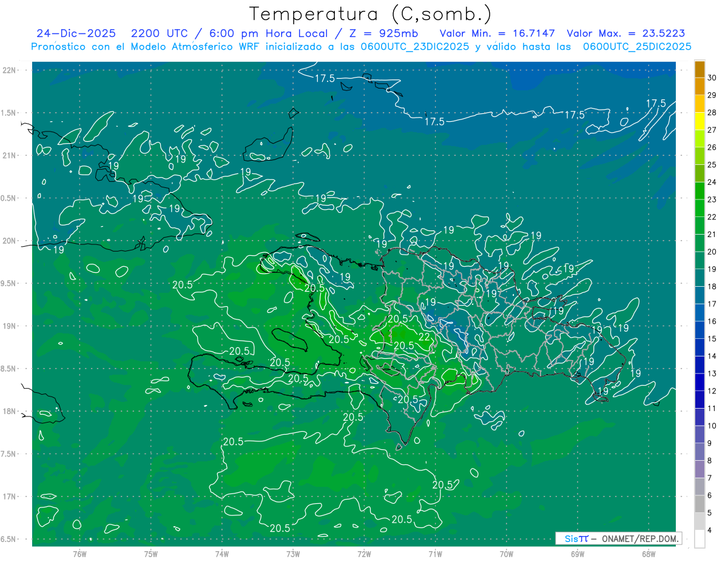The height and width of the screenshot is (562, 728).
Task: Click the '76W' longitude axis label
Action: pos(79,554)
